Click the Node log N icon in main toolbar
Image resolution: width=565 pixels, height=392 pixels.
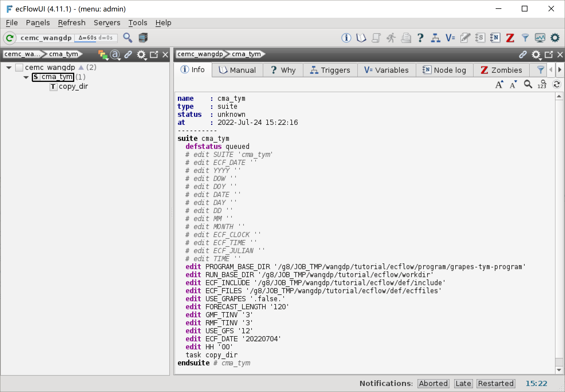[x=495, y=38]
